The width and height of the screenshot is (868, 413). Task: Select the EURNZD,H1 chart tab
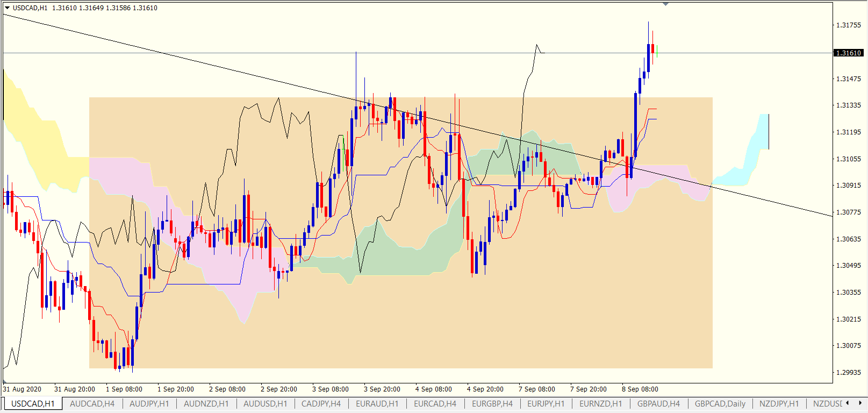600,403
